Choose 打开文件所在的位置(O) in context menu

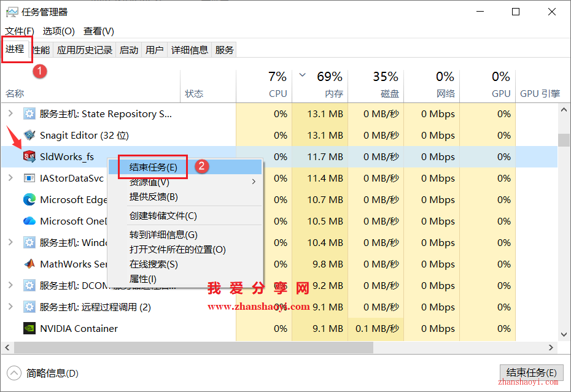coord(185,250)
